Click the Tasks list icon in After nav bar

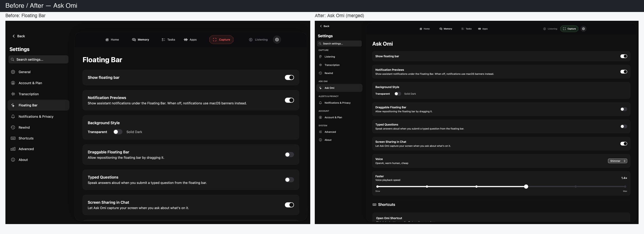tap(463, 29)
